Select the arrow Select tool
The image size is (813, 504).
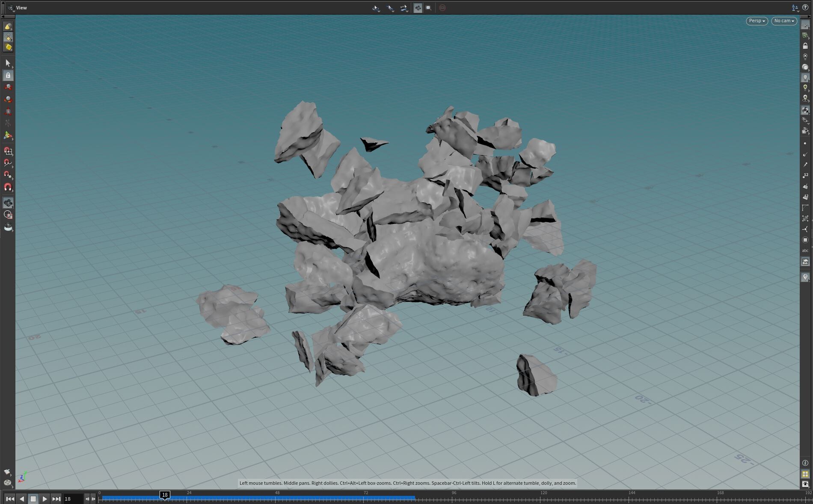click(8, 63)
